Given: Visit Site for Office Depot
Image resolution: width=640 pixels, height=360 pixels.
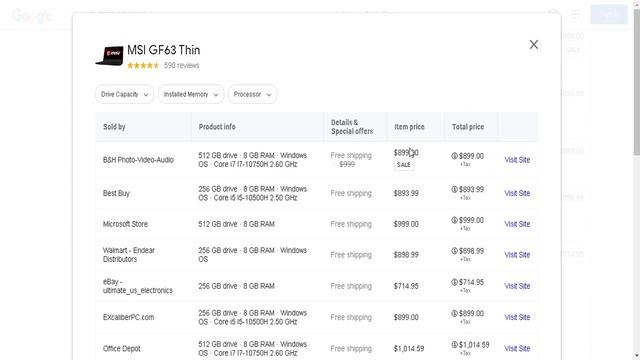Looking at the screenshot, I should click(x=517, y=349).
